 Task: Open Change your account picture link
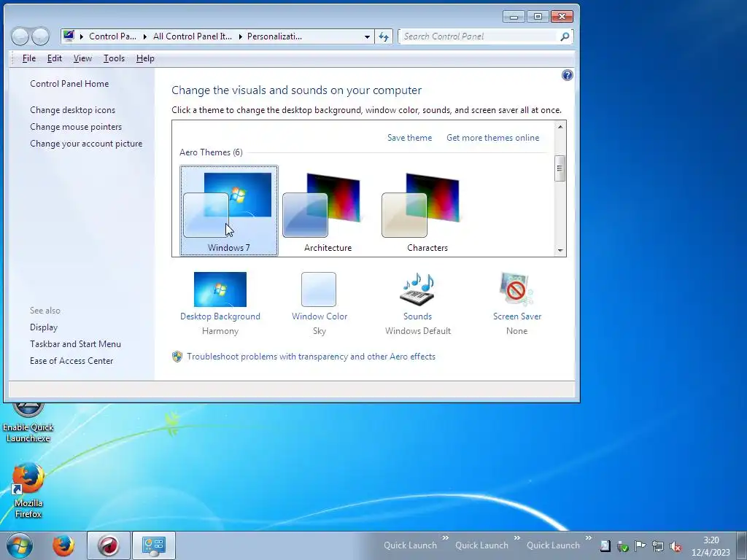tap(86, 144)
